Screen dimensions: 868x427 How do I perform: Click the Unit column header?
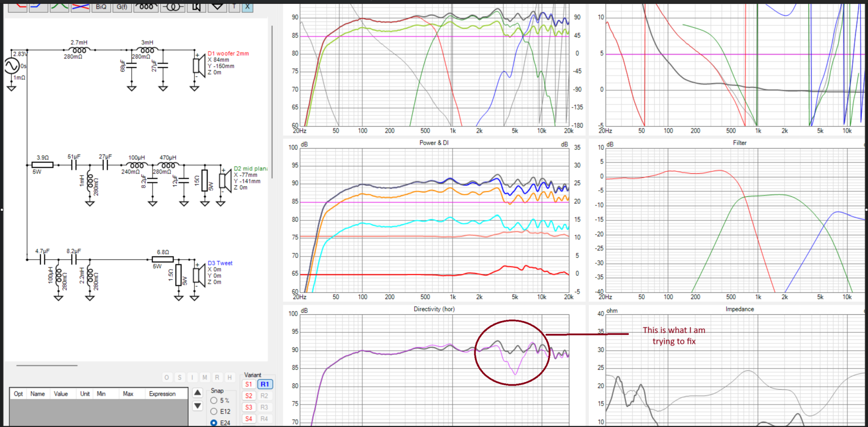click(x=85, y=394)
